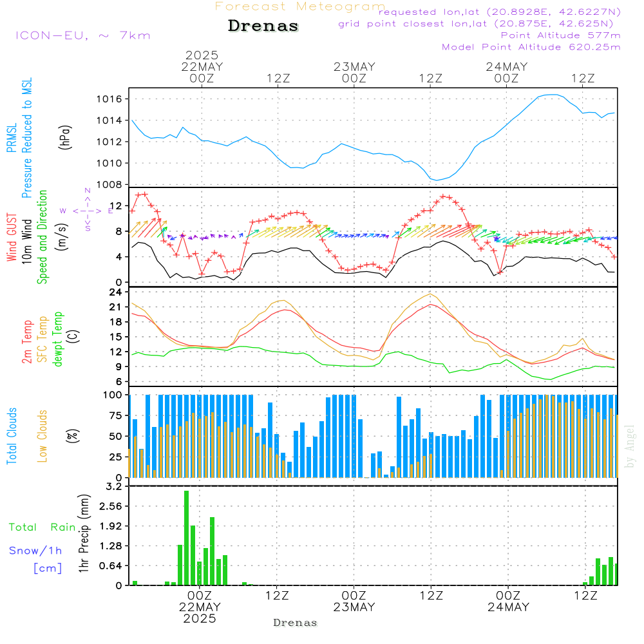
Task: Click 'Total Rain' green legend label
Action: pyautogui.click(x=43, y=527)
